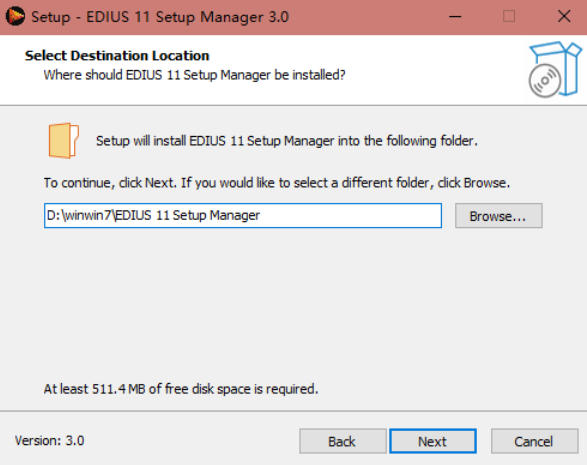Click the window title text in title bar

pos(160,17)
